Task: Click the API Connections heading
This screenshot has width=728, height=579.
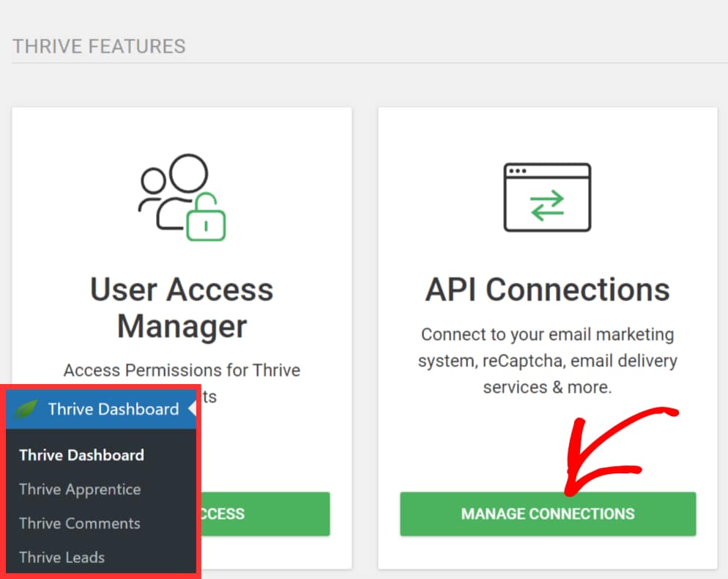Action: pyautogui.click(x=547, y=290)
